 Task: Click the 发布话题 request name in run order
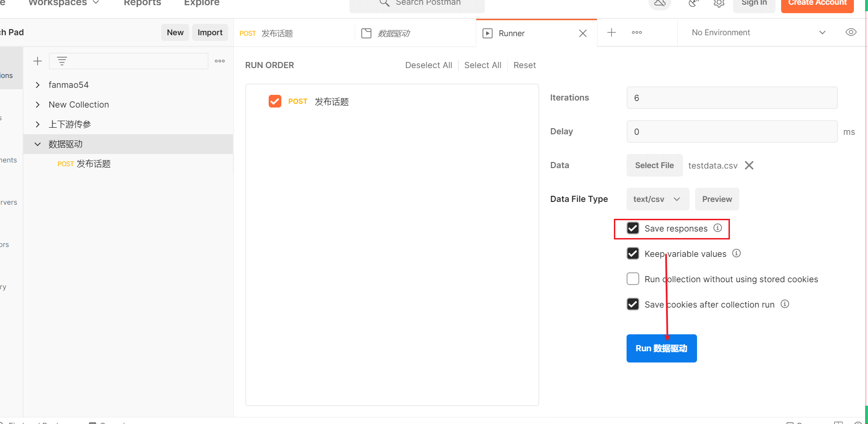[332, 101]
